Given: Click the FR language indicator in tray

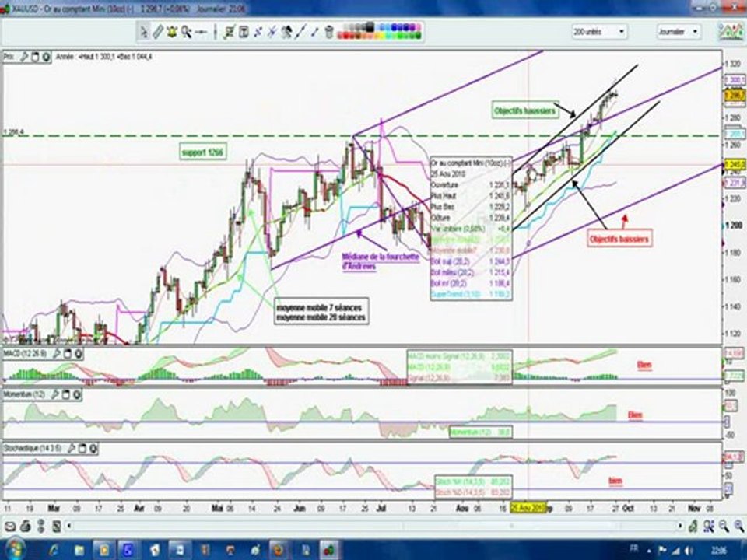Looking at the screenshot, I should click(x=633, y=548).
